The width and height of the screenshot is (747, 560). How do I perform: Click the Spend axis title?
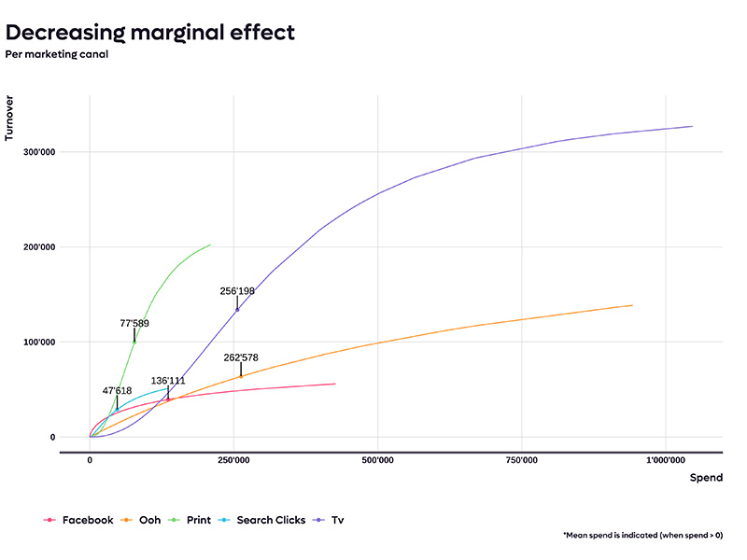(706, 478)
